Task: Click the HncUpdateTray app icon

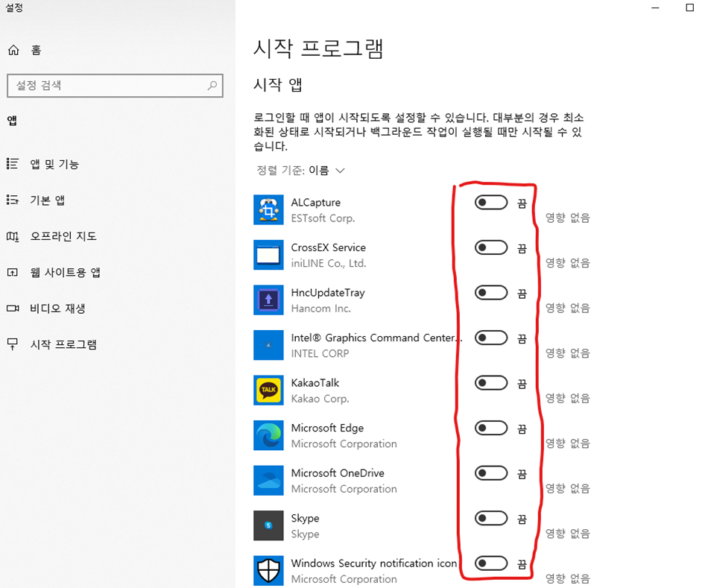Action: (268, 300)
